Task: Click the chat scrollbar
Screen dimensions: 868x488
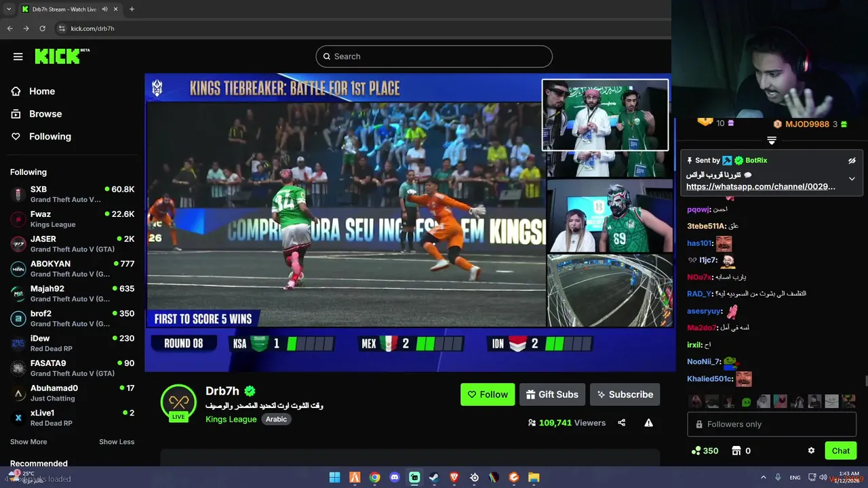Action: [865, 381]
